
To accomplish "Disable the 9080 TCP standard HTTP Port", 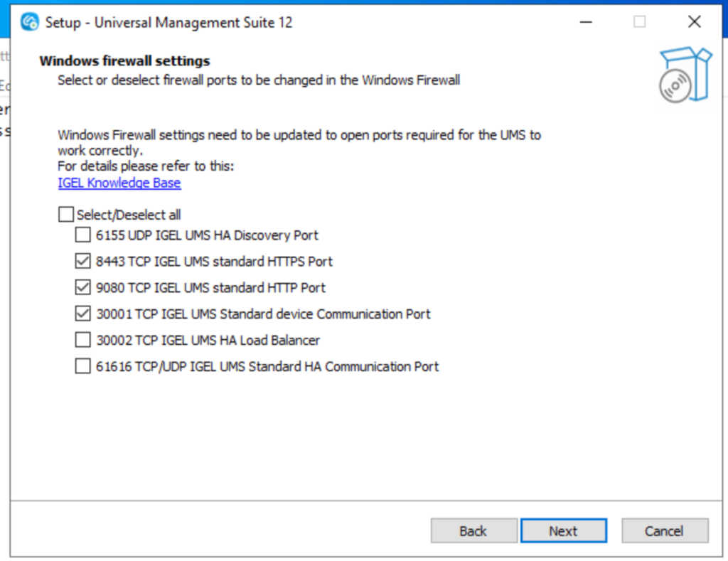I will pyautogui.click(x=83, y=288).
